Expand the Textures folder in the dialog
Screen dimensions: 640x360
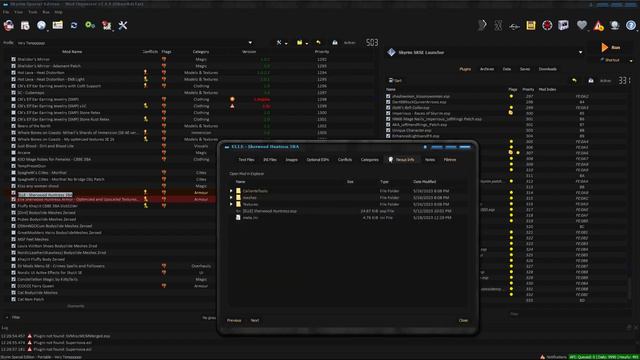pyautogui.click(x=231, y=204)
